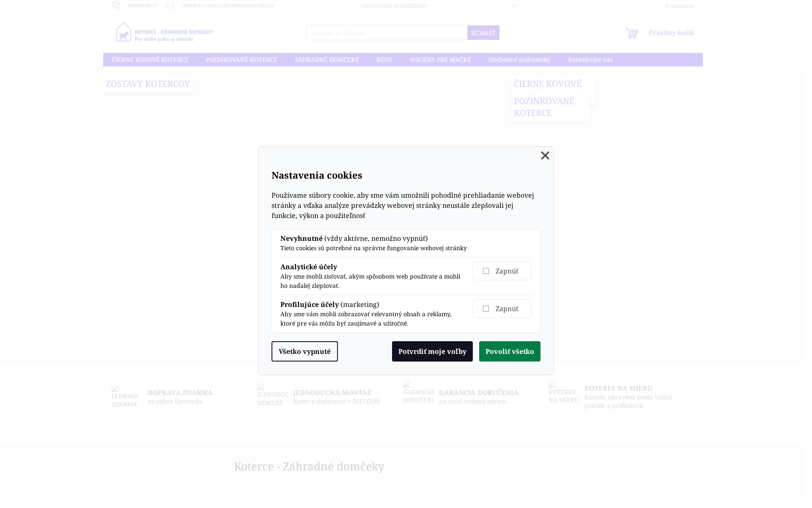
Task: Click the Povoliť všetko button
Action: coord(509,351)
